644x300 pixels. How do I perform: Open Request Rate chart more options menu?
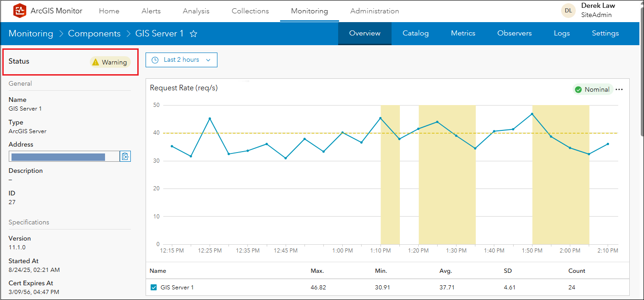[619, 89]
